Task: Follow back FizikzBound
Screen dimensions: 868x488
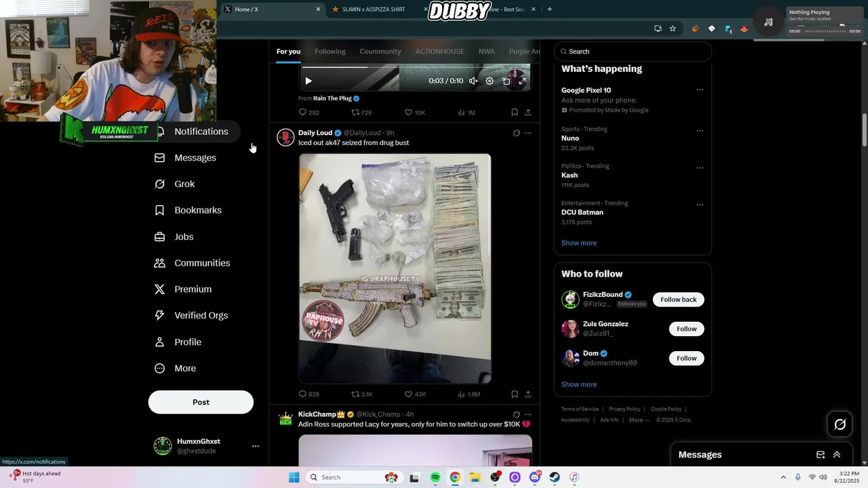Action: point(678,300)
